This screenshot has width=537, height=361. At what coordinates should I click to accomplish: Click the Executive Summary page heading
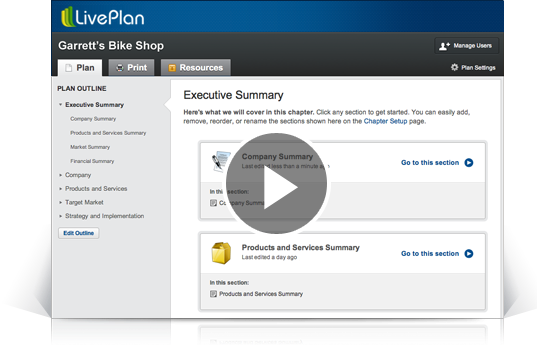(233, 95)
